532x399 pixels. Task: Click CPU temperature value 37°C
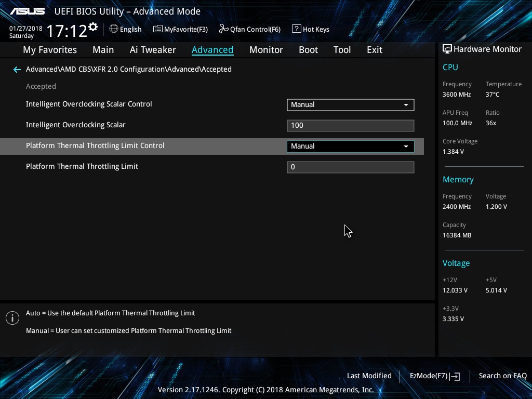[493, 95]
